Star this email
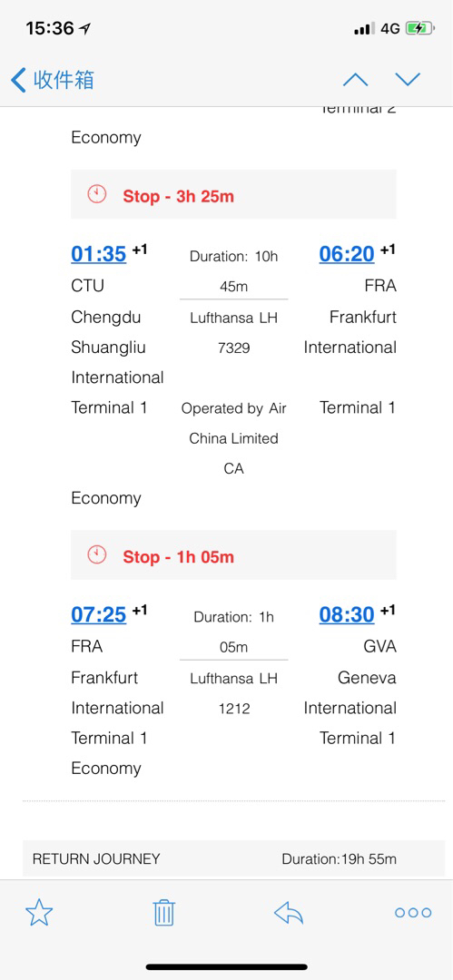Screen dimensions: 453x980 (x=39, y=913)
